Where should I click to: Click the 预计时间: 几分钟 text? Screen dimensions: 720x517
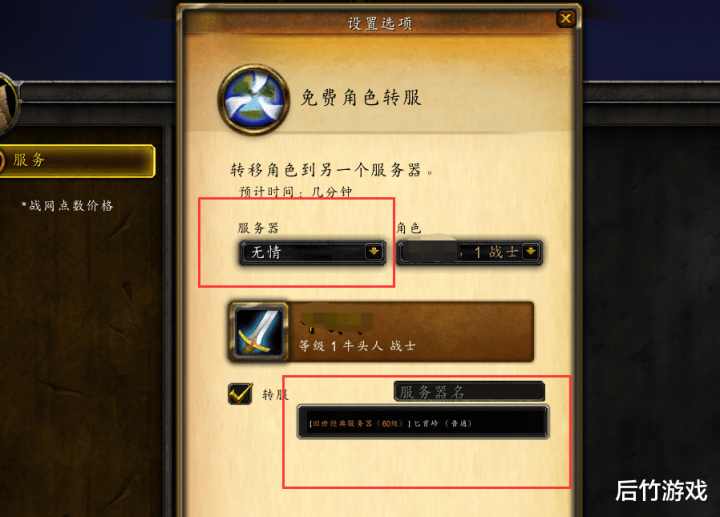click(x=296, y=191)
